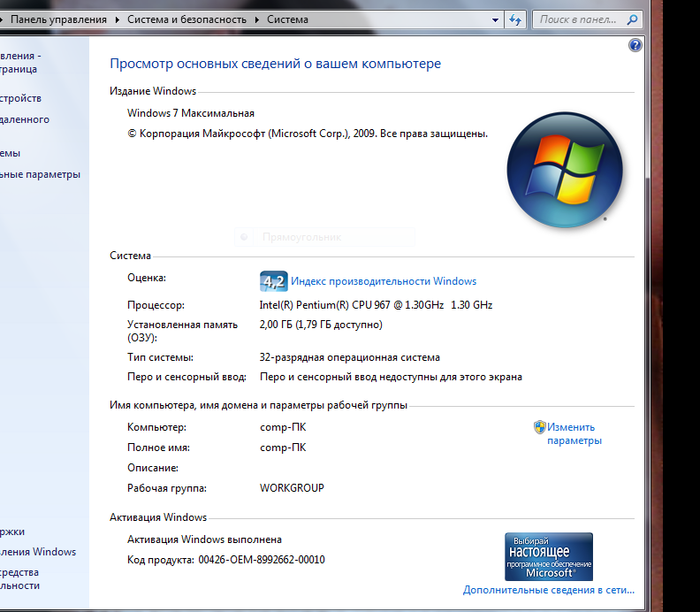This screenshot has height=612, width=700.
Task: Click the refresh arrows in the address bar
Action: (515, 19)
